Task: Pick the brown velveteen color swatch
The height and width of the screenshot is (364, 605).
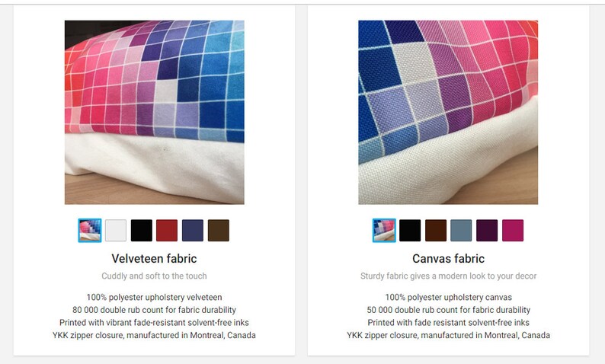Action: click(x=219, y=231)
